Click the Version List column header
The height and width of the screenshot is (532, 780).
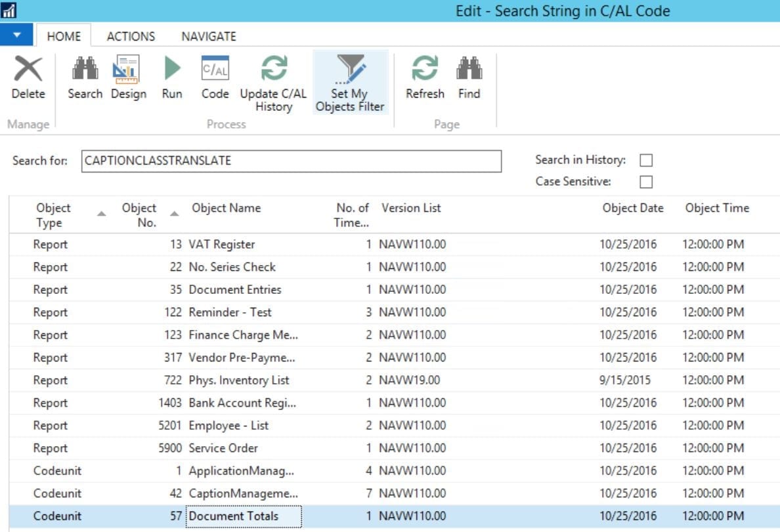412,208
